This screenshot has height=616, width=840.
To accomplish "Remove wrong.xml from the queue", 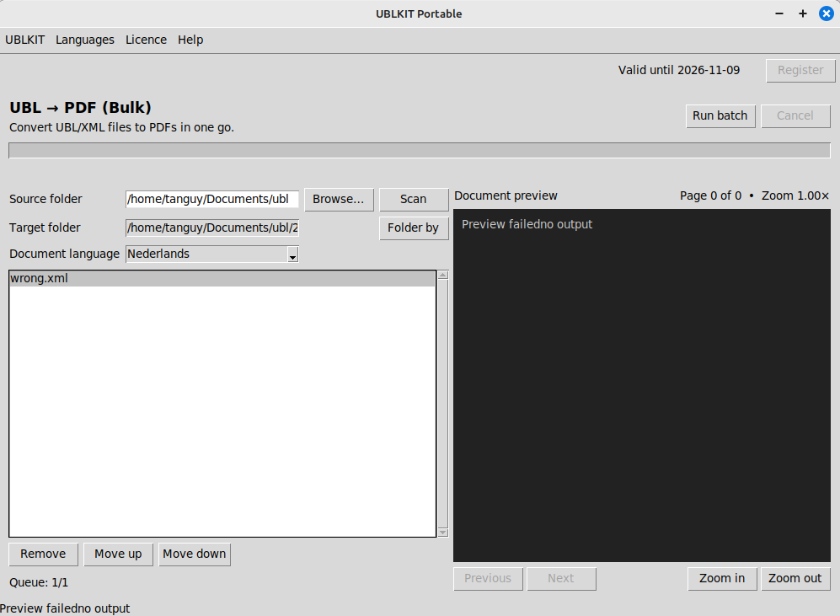I will 43,554.
